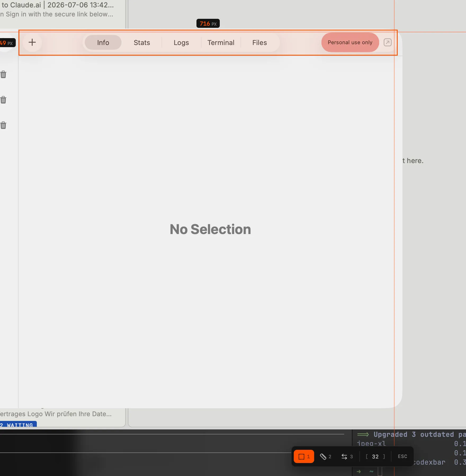Click the No Selection placeholder text
Viewport: 466px width, 476px height.
(210, 229)
